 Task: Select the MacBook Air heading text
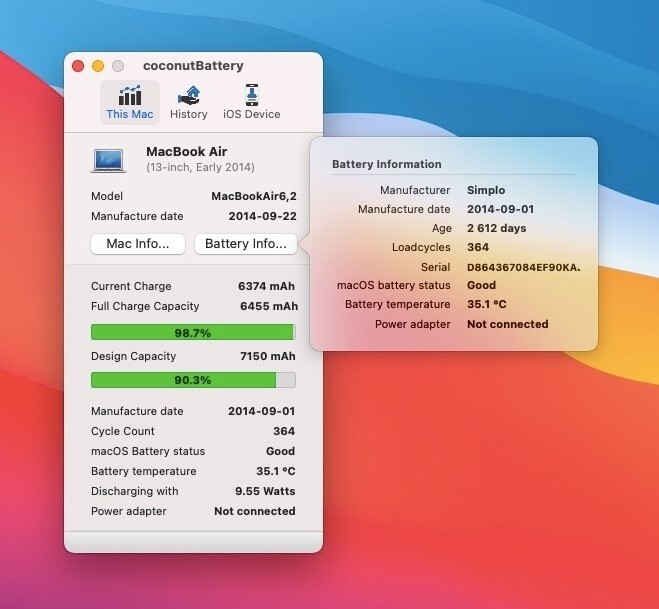coord(187,151)
